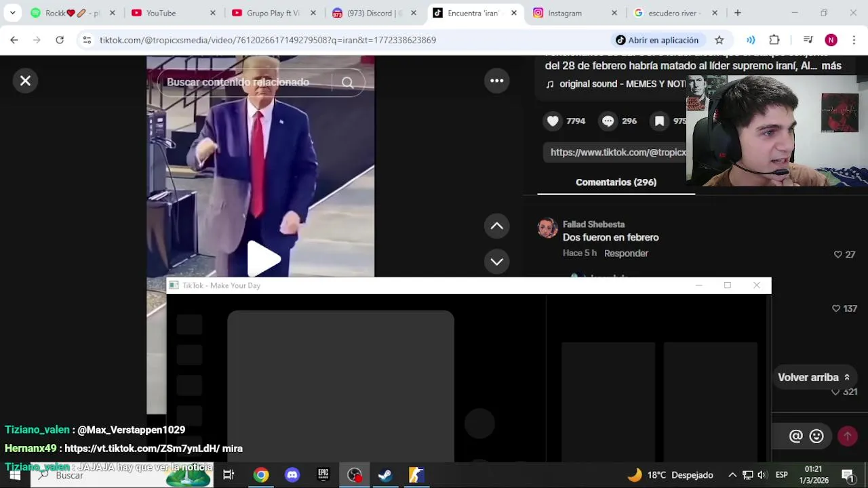Screen dimensions: 868x488
Task: Go forward with the arrow button
Action: click(x=37, y=40)
